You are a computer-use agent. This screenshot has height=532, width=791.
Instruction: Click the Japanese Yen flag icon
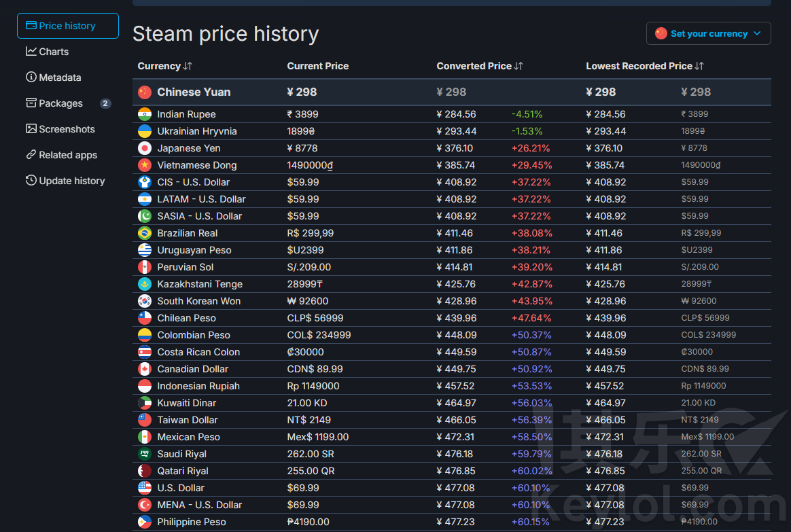tap(145, 148)
